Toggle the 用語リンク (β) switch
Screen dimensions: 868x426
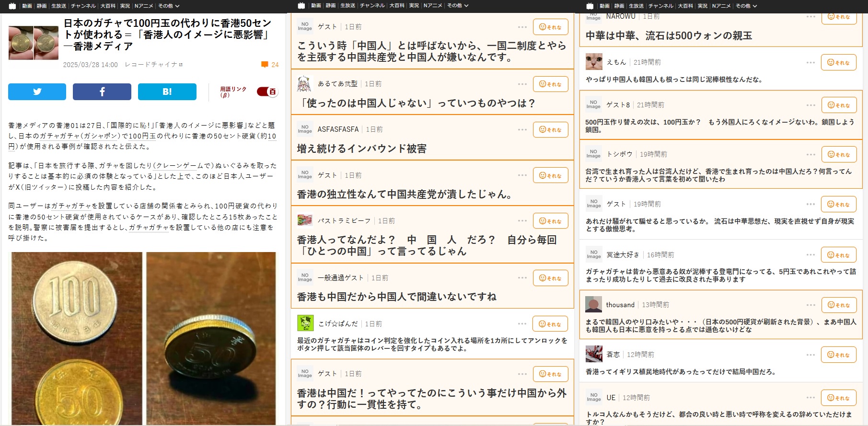267,92
